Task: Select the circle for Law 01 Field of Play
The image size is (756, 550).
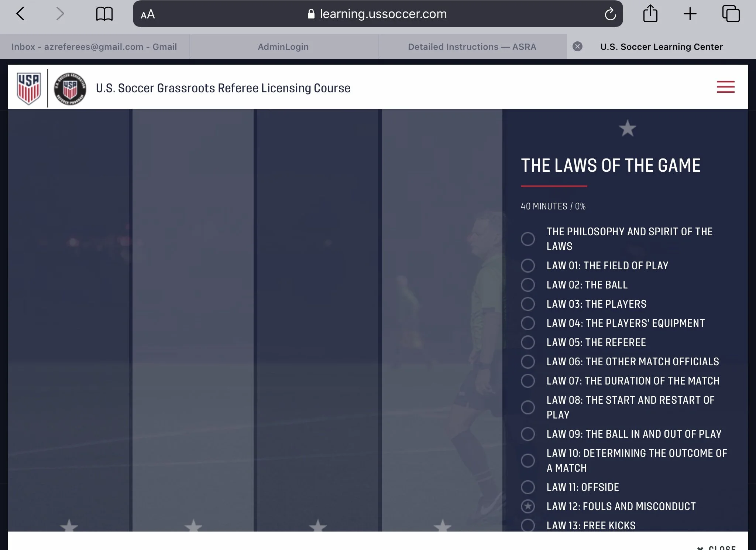Action: click(528, 266)
